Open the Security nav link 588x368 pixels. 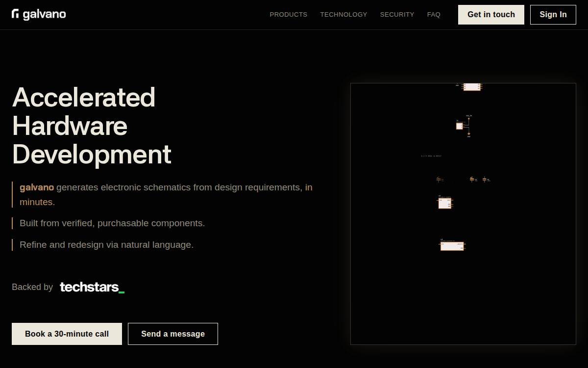coord(397,15)
